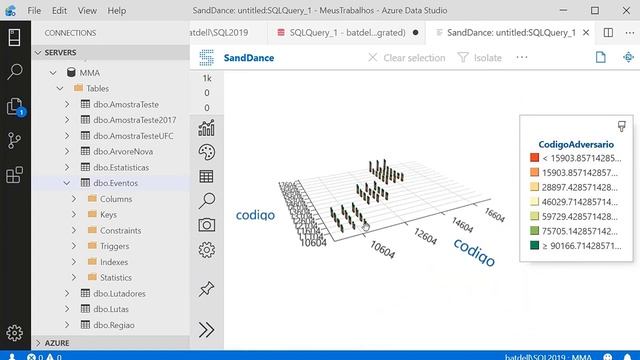Select the Triggers folder
This screenshot has height=360, width=640.
pyautogui.click(x=115, y=246)
